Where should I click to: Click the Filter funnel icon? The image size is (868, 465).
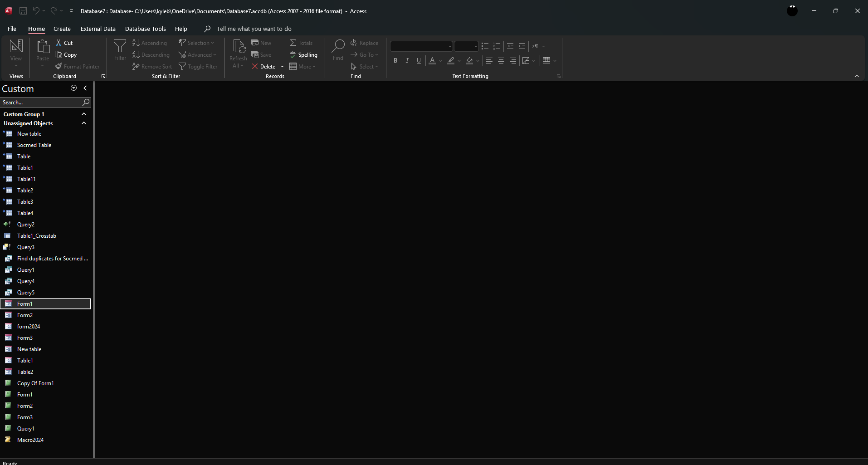tap(120, 46)
